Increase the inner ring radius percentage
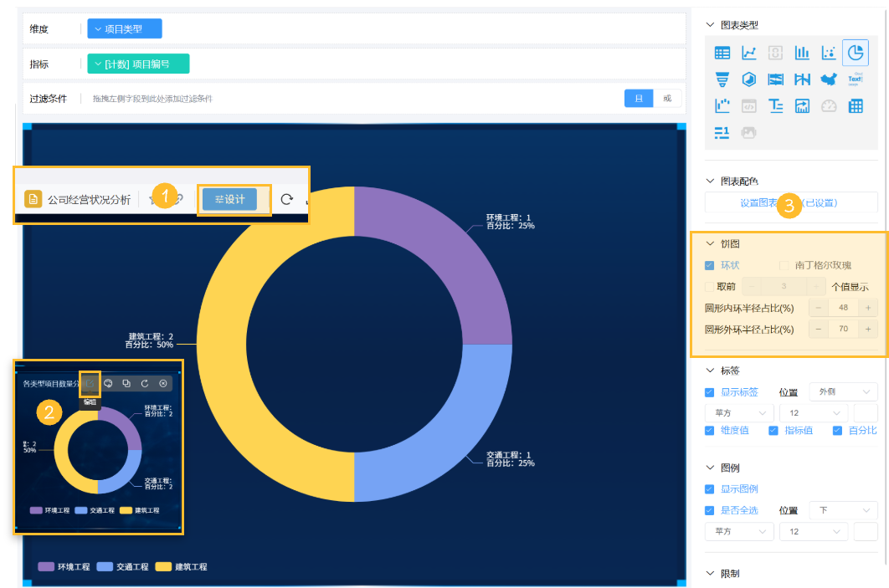The height and width of the screenshot is (588, 889). coord(868,308)
